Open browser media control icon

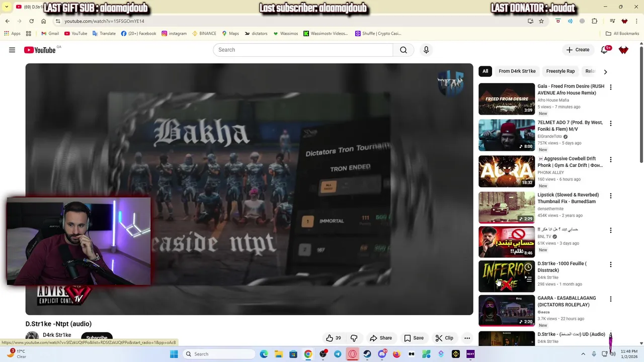click(612, 21)
